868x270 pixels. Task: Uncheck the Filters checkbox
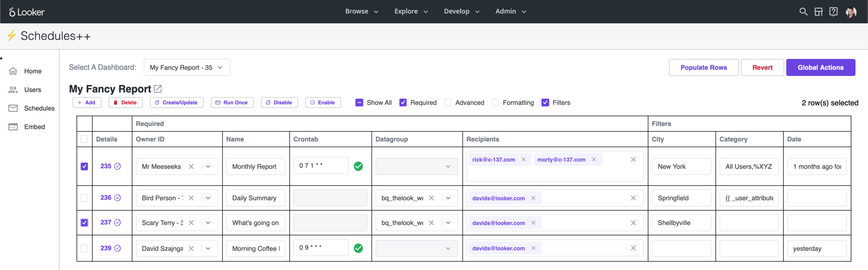545,103
